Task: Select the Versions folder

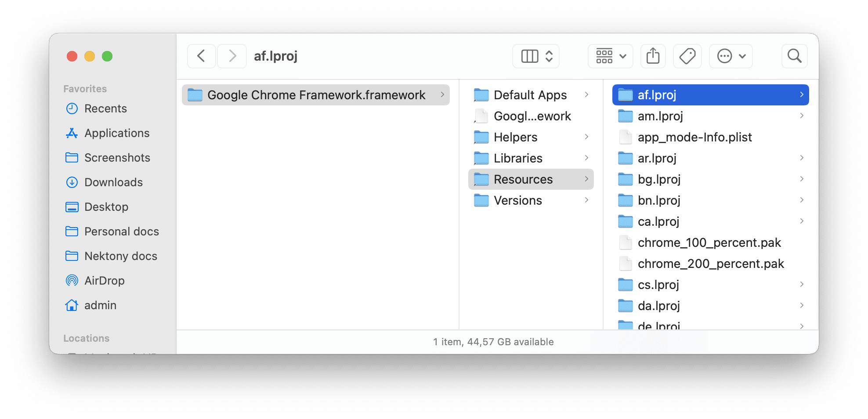Action: point(531,200)
